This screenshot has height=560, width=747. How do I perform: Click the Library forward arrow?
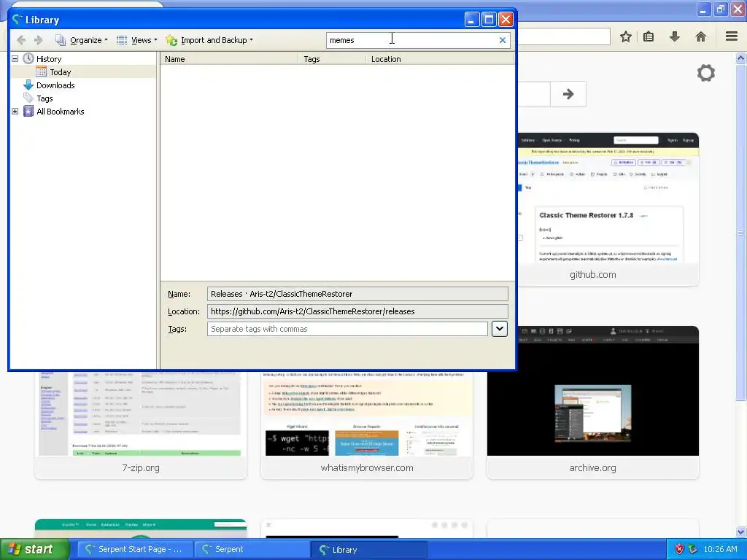[39, 40]
